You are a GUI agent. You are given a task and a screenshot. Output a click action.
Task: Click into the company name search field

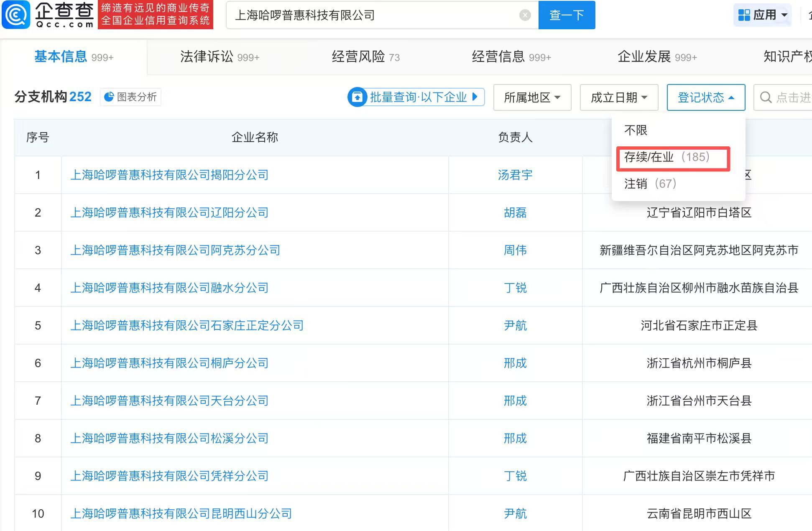click(376, 15)
